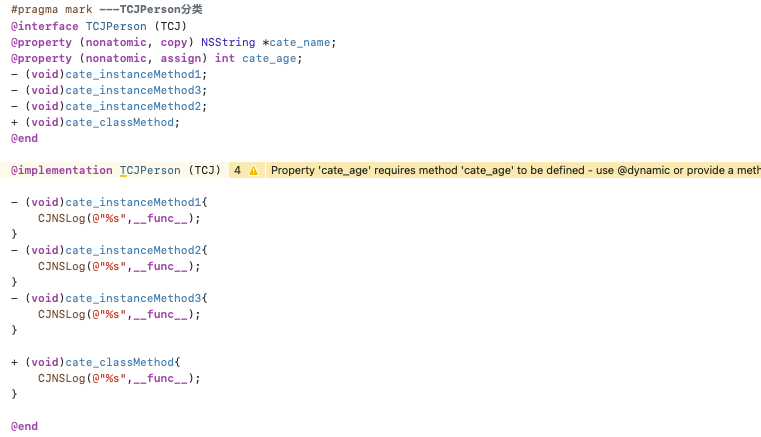The image size is (761, 437).
Task: Select 'int' type of cate_age property
Action: (x=225, y=58)
